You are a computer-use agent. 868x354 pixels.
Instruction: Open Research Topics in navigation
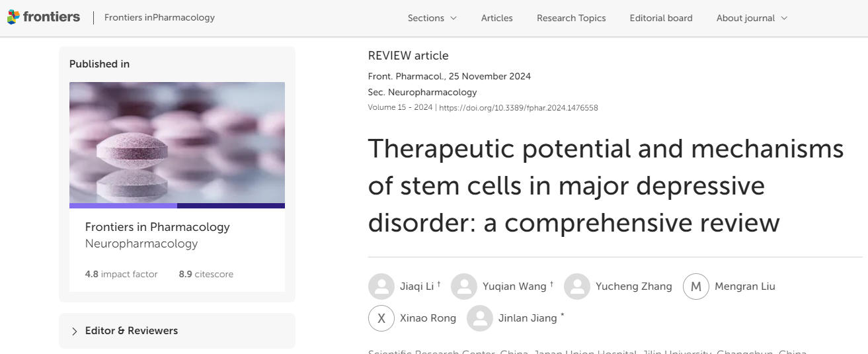pos(571,18)
